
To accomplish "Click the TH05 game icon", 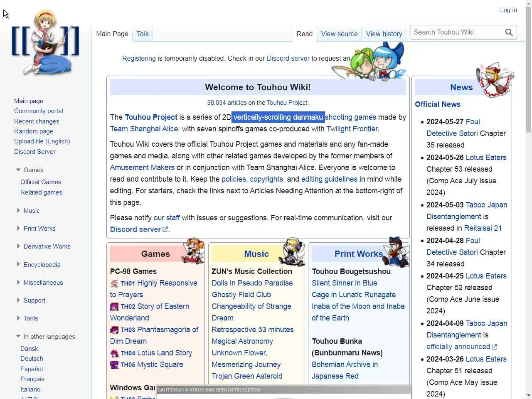I will coord(114,365).
